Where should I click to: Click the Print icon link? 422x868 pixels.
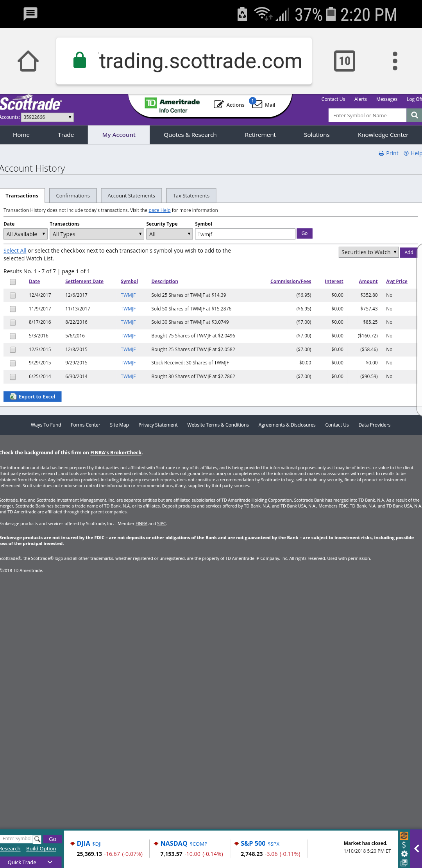click(x=388, y=153)
